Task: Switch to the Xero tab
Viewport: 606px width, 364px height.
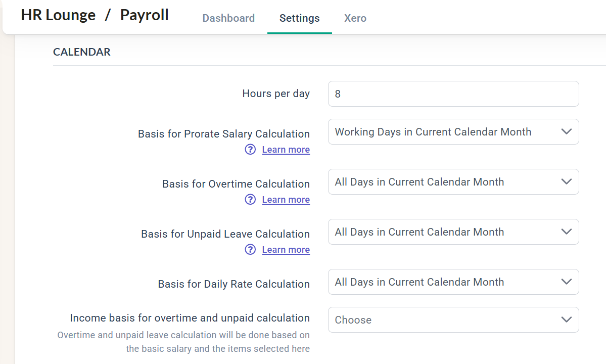Action: click(x=355, y=18)
